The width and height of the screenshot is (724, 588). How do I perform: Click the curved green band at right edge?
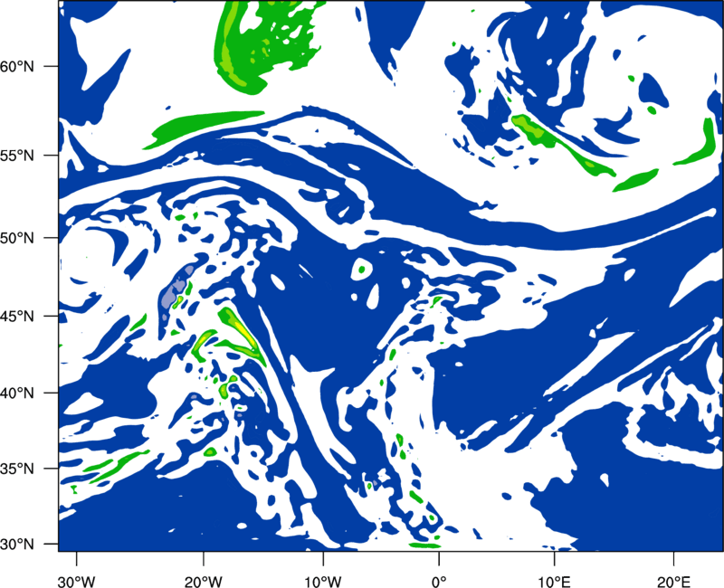pyautogui.click(x=697, y=143)
